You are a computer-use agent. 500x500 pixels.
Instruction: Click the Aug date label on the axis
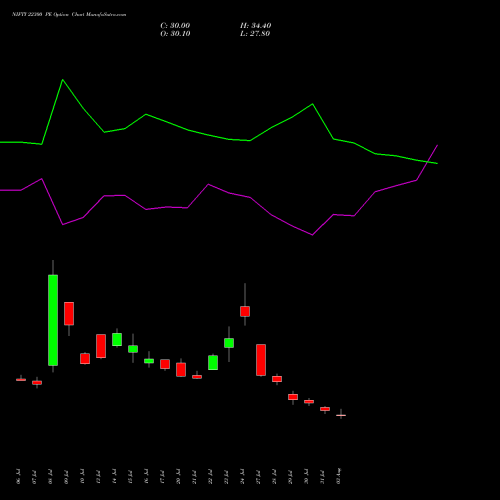339,476
